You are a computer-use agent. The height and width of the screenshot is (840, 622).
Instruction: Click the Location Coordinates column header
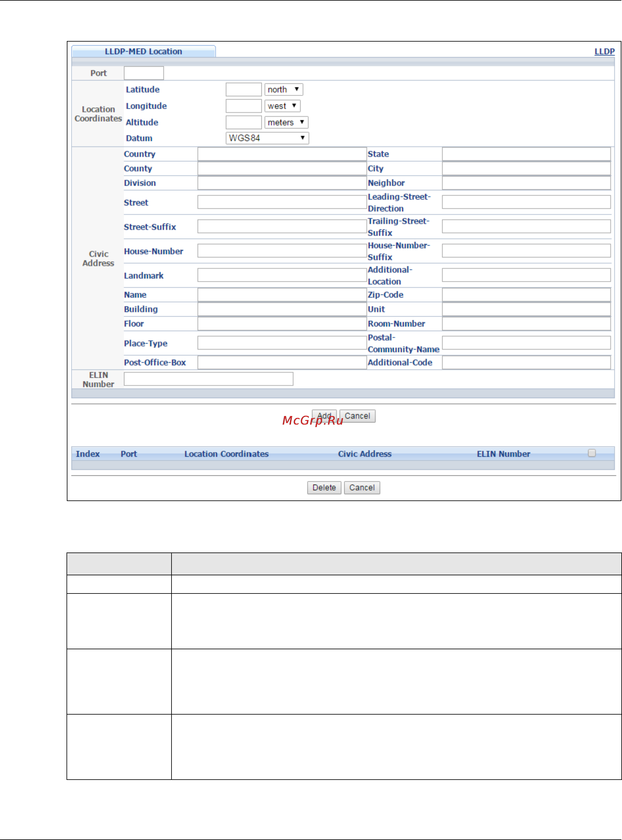[x=227, y=454]
